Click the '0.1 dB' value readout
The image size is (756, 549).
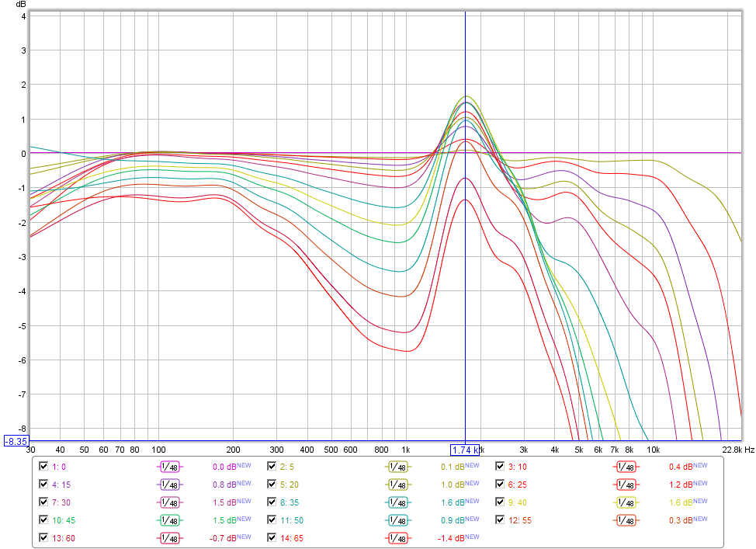453,467
